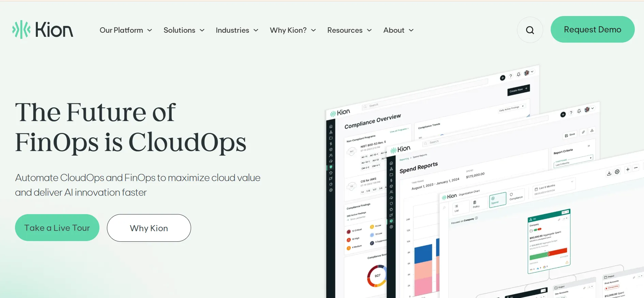
Task: Click the search magnifier in Organization Chart
Action: [x=444, y=207]
